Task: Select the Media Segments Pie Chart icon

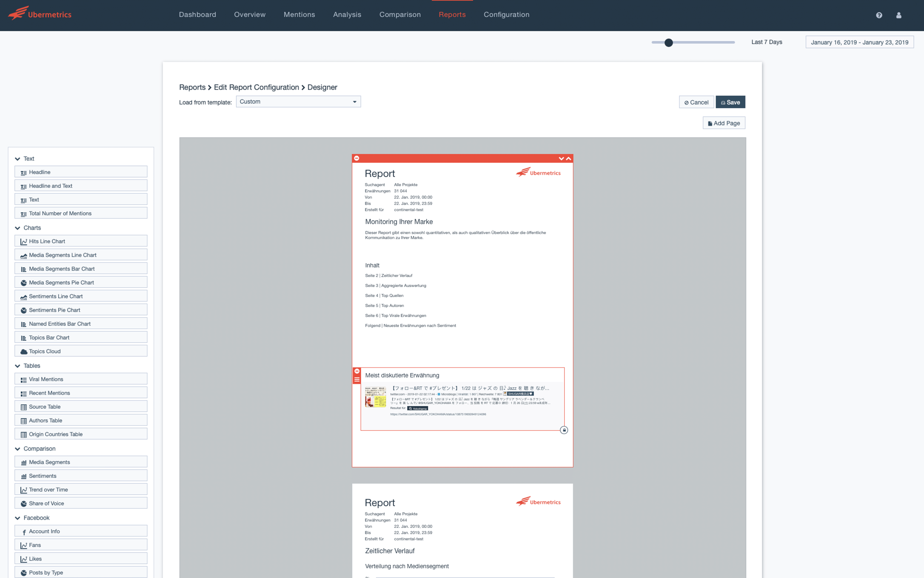Action: (24, 283)
